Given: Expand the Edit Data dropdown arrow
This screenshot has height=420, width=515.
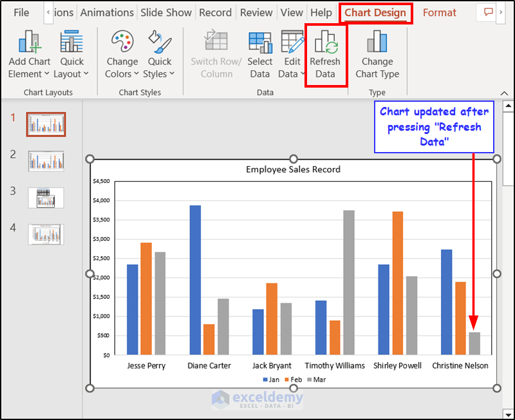Looking at the screenshot, I should 303,73.
